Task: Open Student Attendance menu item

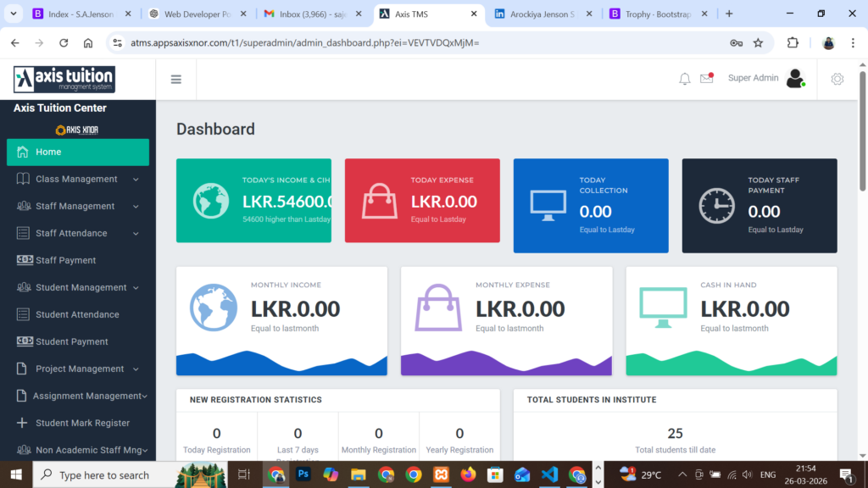Action: click(78, 314)
